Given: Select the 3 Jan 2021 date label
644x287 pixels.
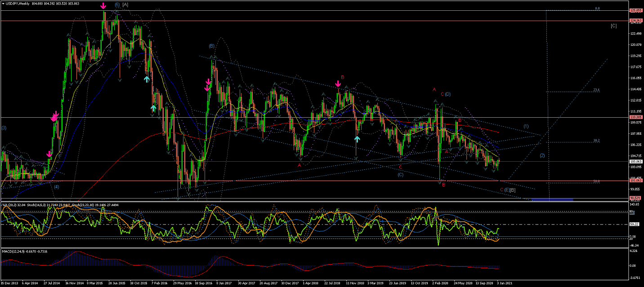Looking at the screenshot, I should [504, 284].
